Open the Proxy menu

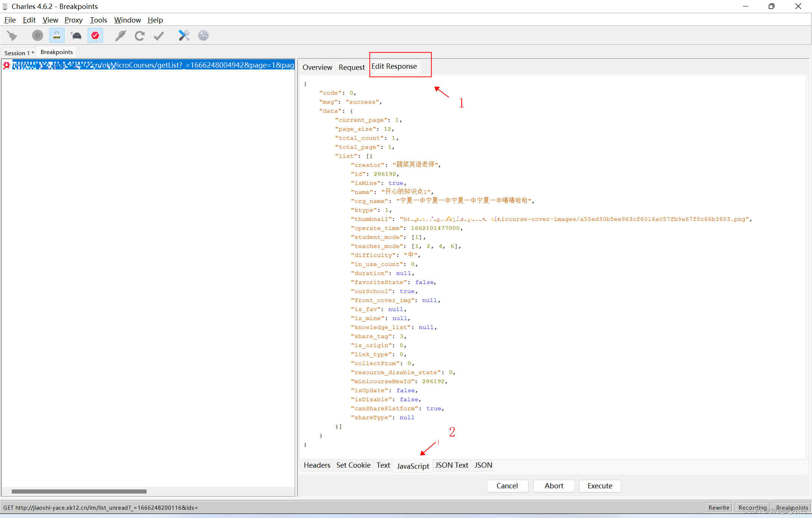pos(73,20)
